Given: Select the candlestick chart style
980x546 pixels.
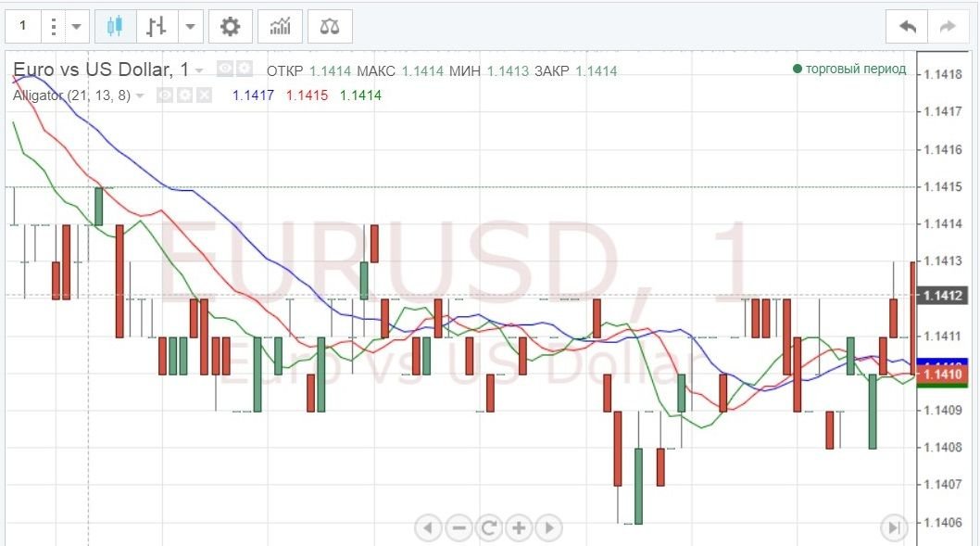Looking at the screenshot, I should (x=115, y=26).
